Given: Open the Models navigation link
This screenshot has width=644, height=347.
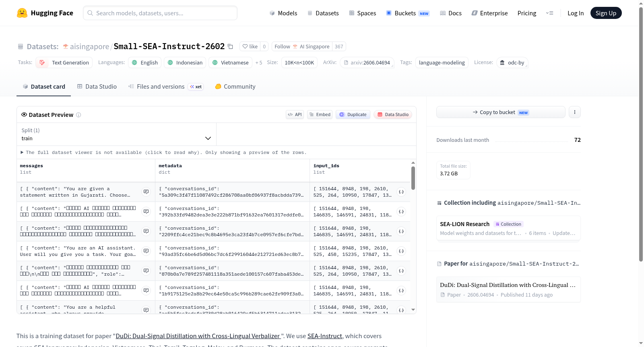Looking at the screenshot, I should pyautogui.click(x=283, y=13).
